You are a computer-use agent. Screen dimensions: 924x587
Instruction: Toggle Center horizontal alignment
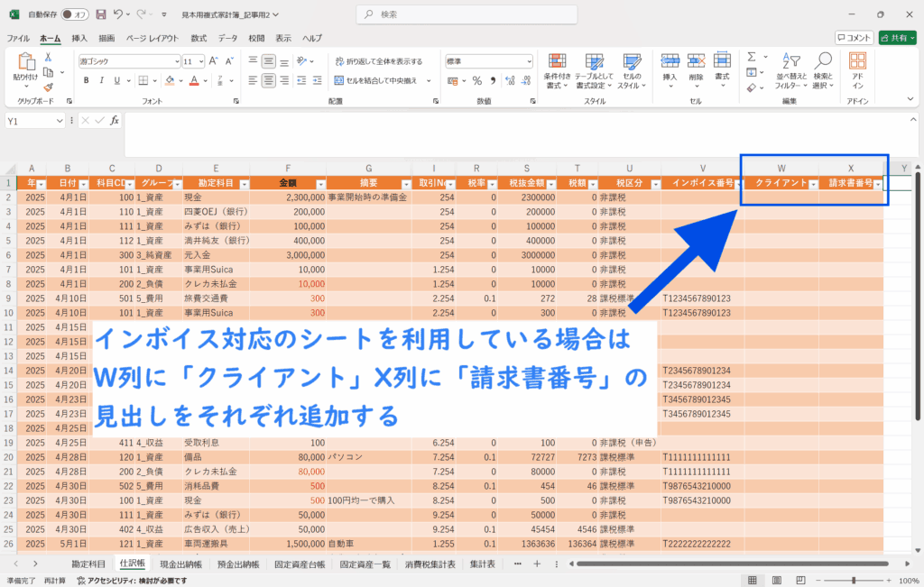point(269,80)
